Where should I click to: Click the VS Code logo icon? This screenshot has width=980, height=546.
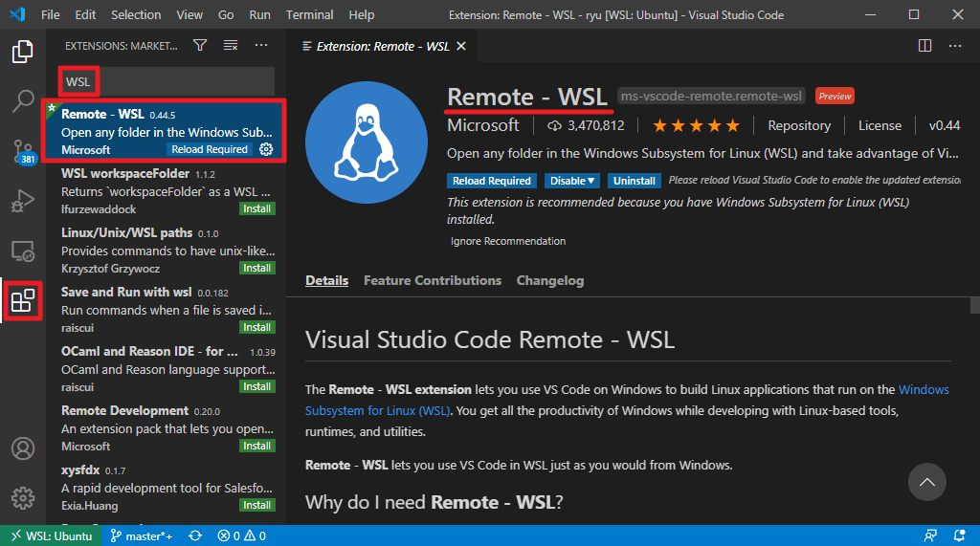17,14
